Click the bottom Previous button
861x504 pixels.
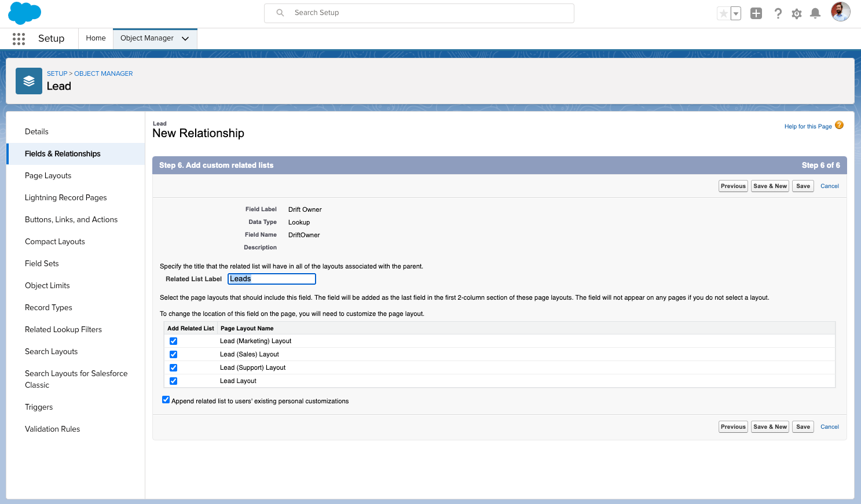click(733, 427)
